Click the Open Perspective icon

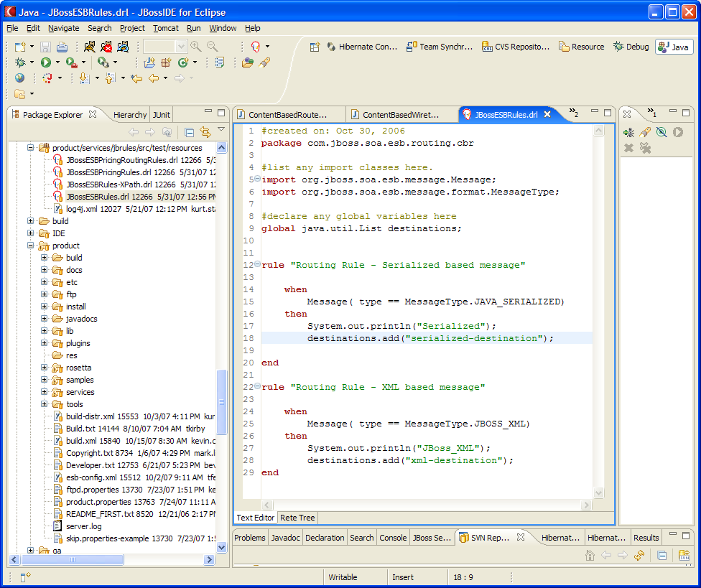pyautogui.click(x=315, y=47)
